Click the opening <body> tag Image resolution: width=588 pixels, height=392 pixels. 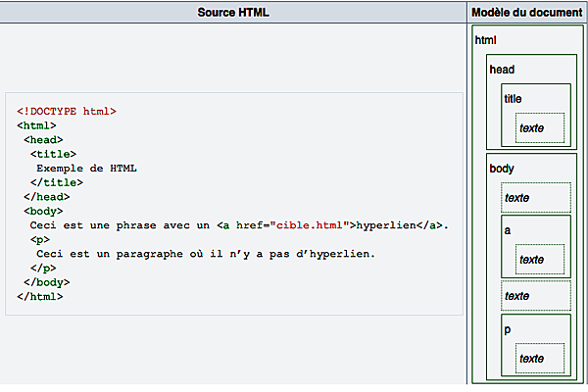pyautogui.click(x=43, y=212)
